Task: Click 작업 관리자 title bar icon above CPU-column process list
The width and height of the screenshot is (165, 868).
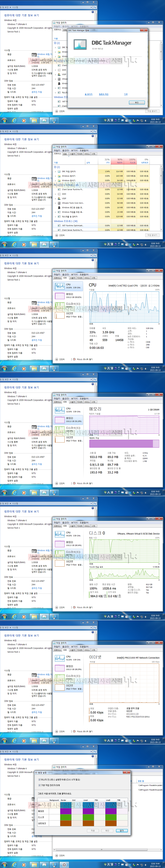Action: (55, 147)
